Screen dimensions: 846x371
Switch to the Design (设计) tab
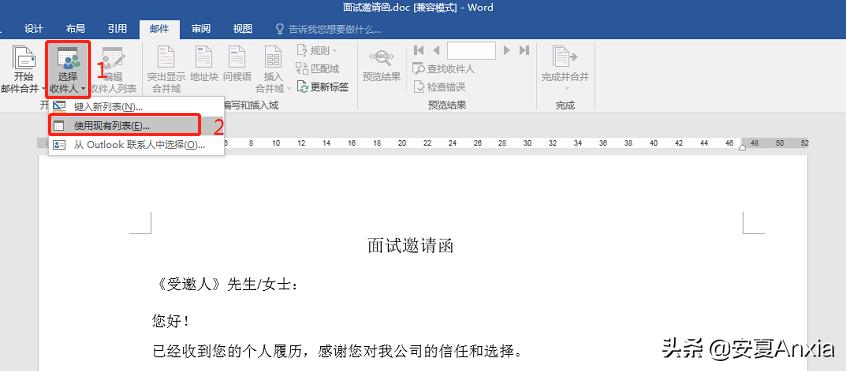(x=33, y=29)
